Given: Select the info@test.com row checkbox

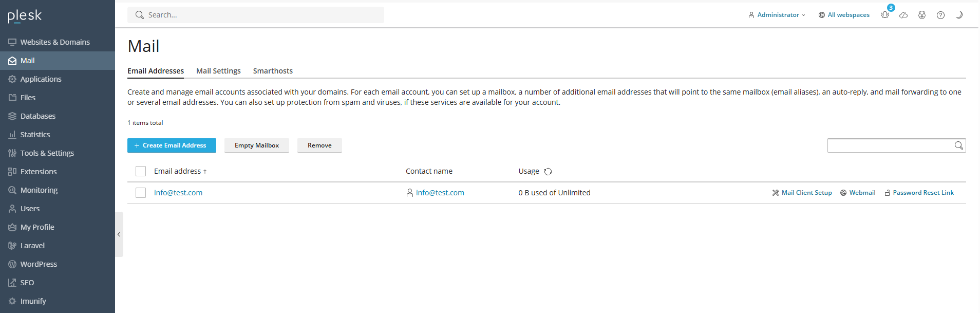Looking at the screenshot, I should 141,193.
